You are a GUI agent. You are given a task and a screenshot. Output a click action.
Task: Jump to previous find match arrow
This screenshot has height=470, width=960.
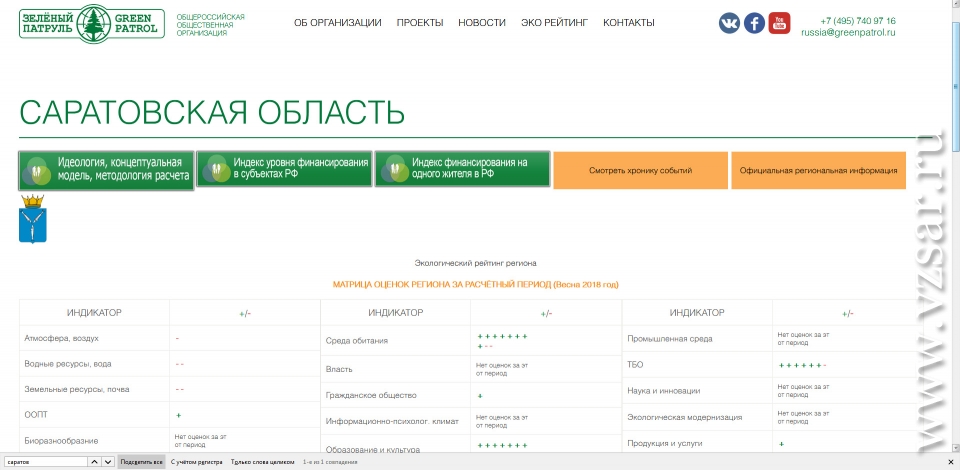[x=94, y=462]
